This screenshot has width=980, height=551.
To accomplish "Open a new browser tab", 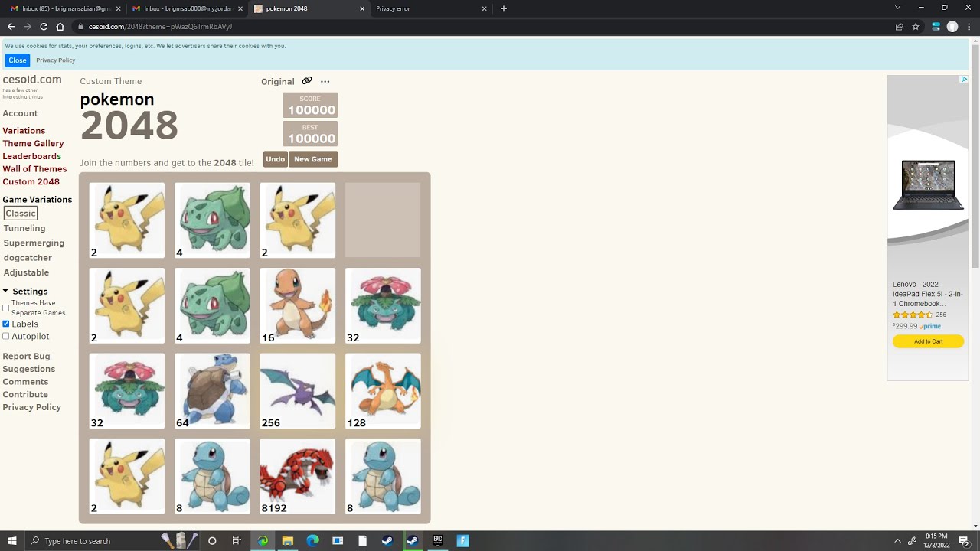I will pos(503,8).
